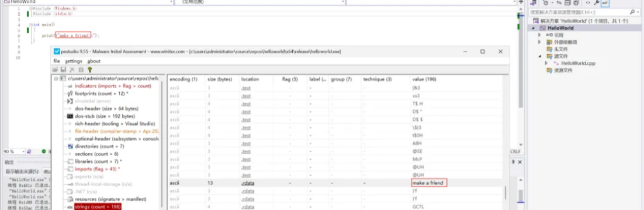This screenshot has width=644, height=210.
Task: Click 'T$ H' string value
Action: [x=418, y=103]
